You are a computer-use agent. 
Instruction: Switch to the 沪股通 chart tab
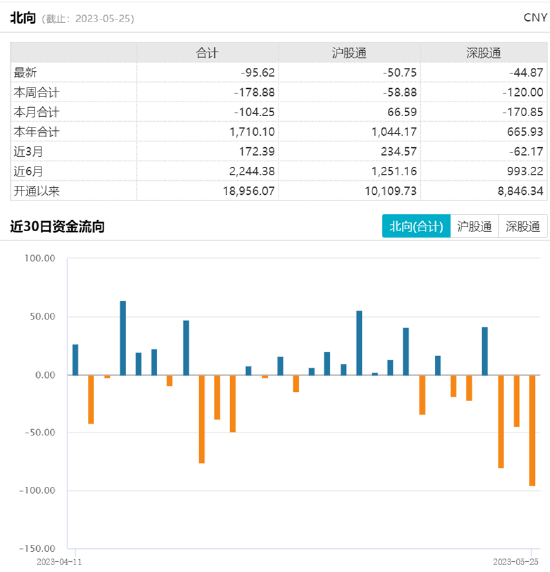[474, 226]
